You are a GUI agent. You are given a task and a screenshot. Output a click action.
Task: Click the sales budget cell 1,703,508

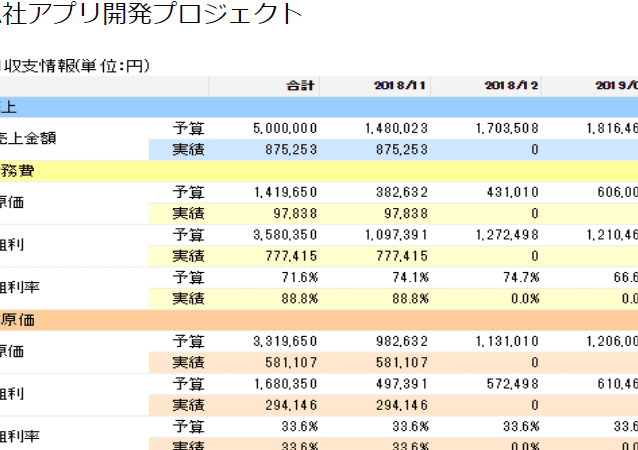[x=507, y=129]
